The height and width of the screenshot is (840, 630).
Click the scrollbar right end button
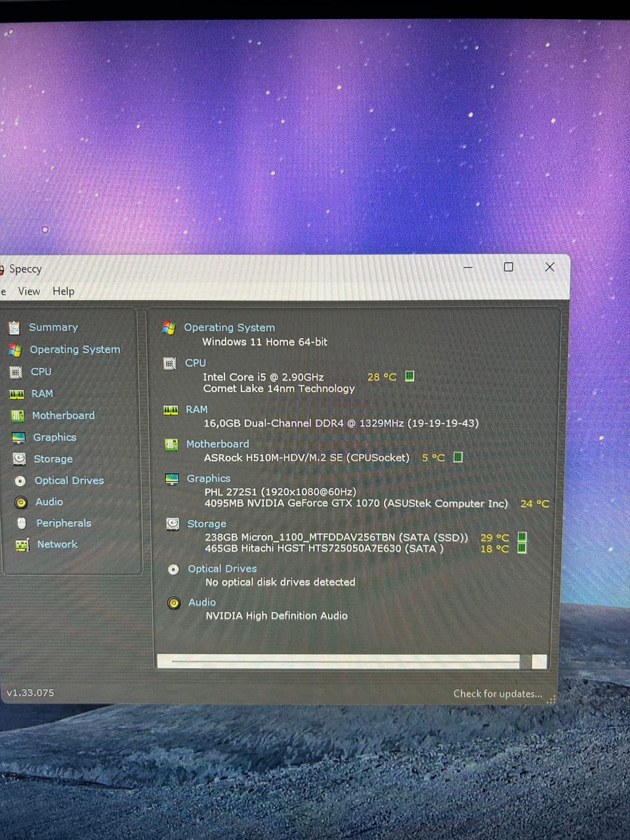click(x=539, y=661)
